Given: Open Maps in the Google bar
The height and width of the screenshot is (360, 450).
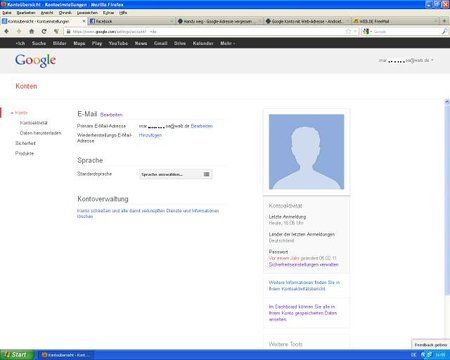Looking at the screenshot, I should (x=79, y=43).
